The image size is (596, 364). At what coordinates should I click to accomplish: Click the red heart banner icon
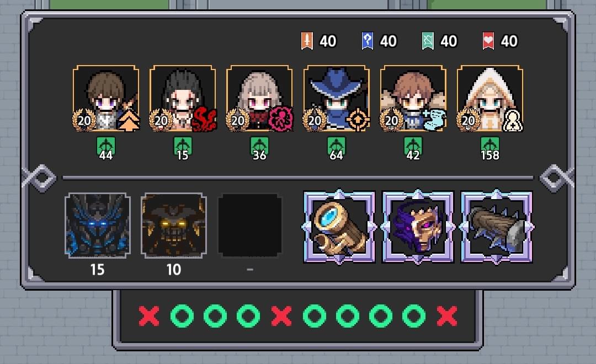coord(488,41)
